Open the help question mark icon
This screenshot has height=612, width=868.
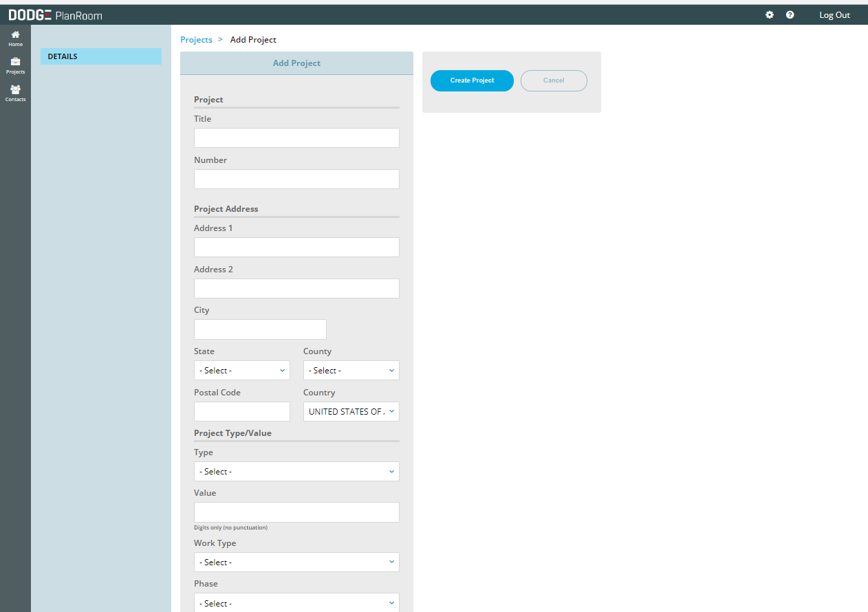pyautogui.click(x=790, y=14)
